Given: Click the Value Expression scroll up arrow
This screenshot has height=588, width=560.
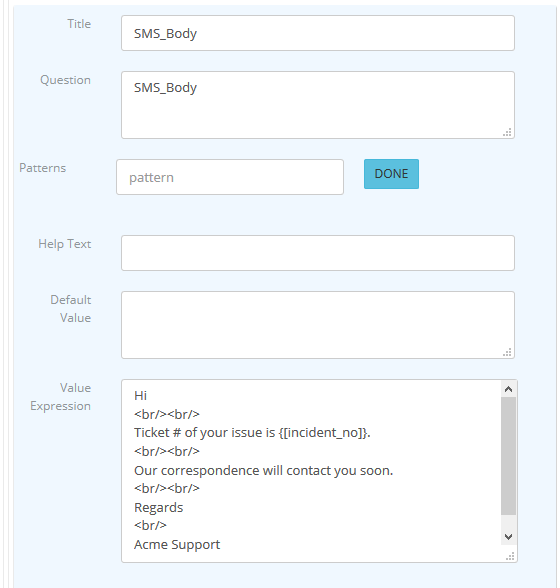Looking at the screenshot, I should tap(509, 389).
